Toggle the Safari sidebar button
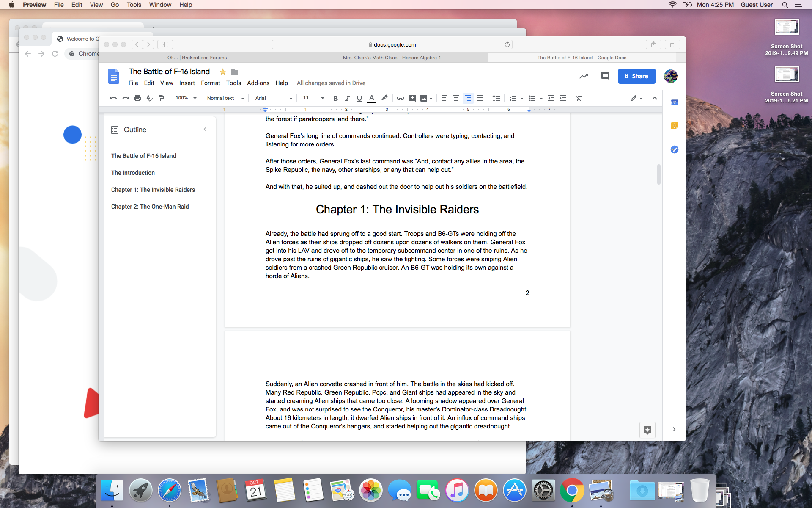This screenshot has width=812, height=508. [x=165, y=44]
